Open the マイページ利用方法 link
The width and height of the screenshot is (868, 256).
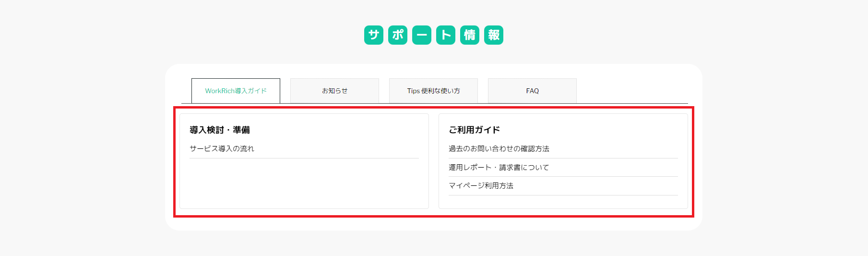point(481,186)
